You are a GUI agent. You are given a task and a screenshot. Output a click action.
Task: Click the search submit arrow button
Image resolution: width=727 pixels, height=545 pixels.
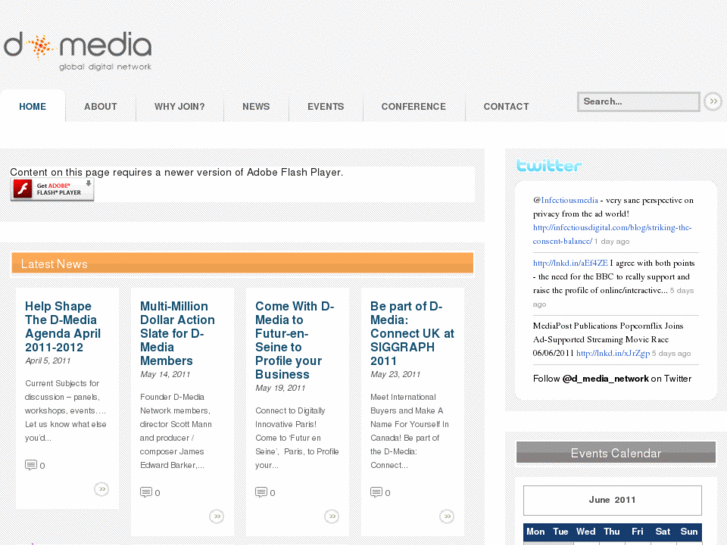713,102
